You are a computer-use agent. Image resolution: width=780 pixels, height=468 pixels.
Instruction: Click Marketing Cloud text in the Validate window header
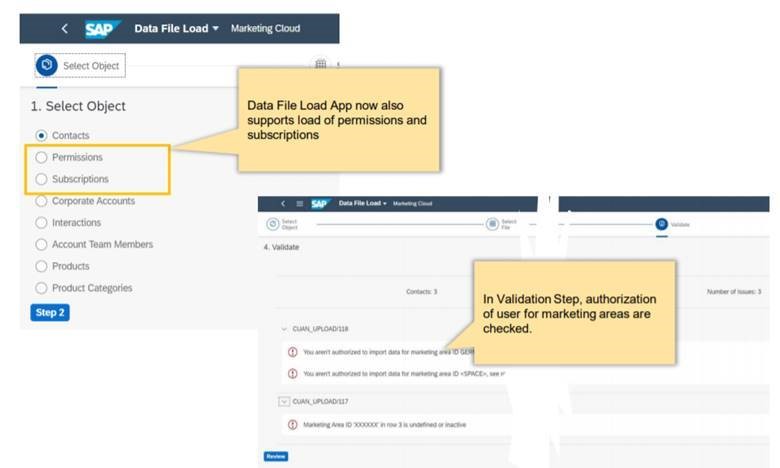412,203
